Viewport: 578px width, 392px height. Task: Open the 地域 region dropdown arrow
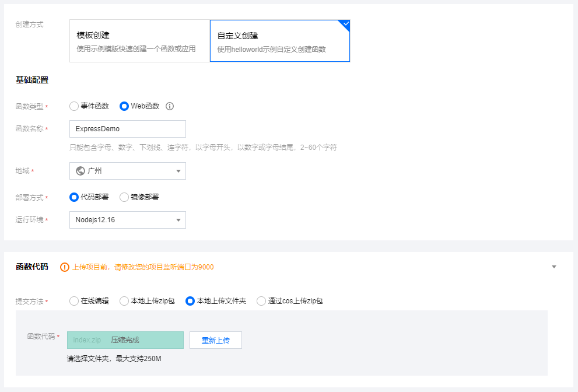click(178, 171)
